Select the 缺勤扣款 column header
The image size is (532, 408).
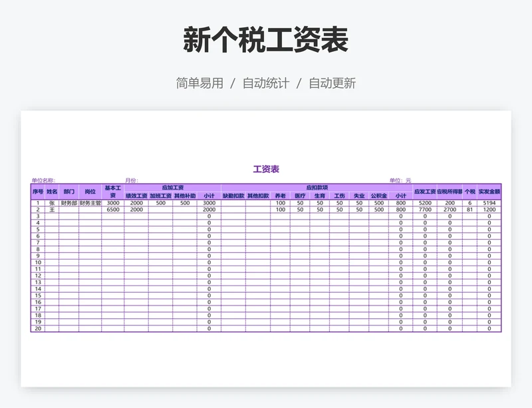(x=233, y=196)
